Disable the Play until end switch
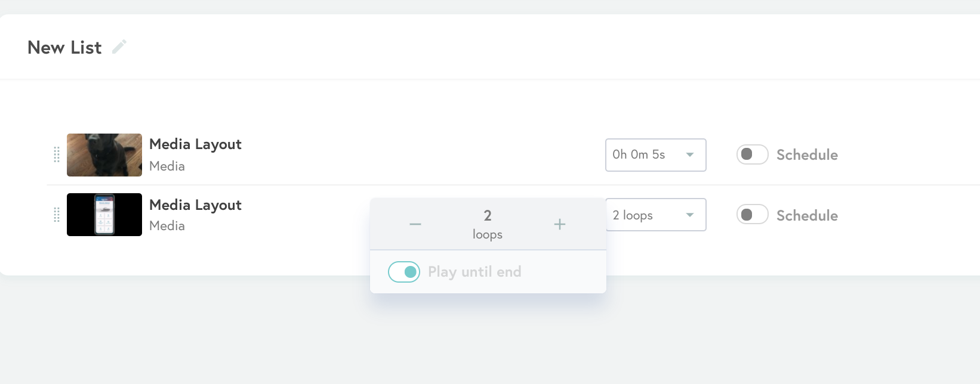This screenshot has width=980, height=384. click(404, 272)
